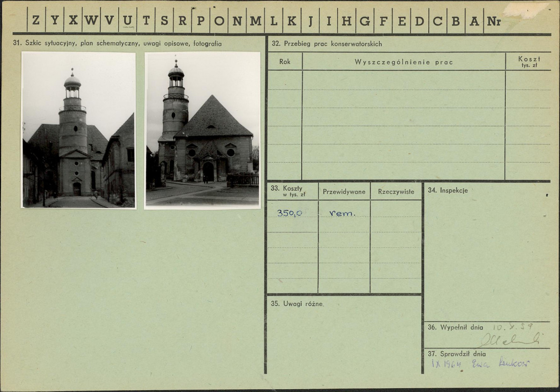Select the letter M index tab
This screenshot has width=560, height=392.
click(x=255, y=21)
